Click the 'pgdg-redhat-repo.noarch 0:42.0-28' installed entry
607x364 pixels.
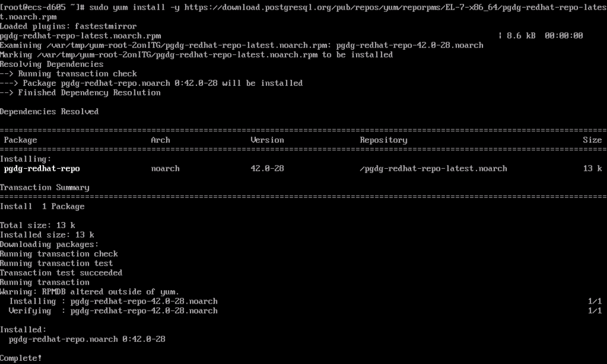[x=87, y=339]
